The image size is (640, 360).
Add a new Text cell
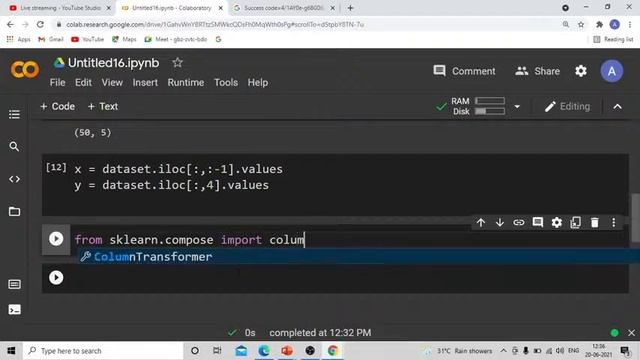103,107
